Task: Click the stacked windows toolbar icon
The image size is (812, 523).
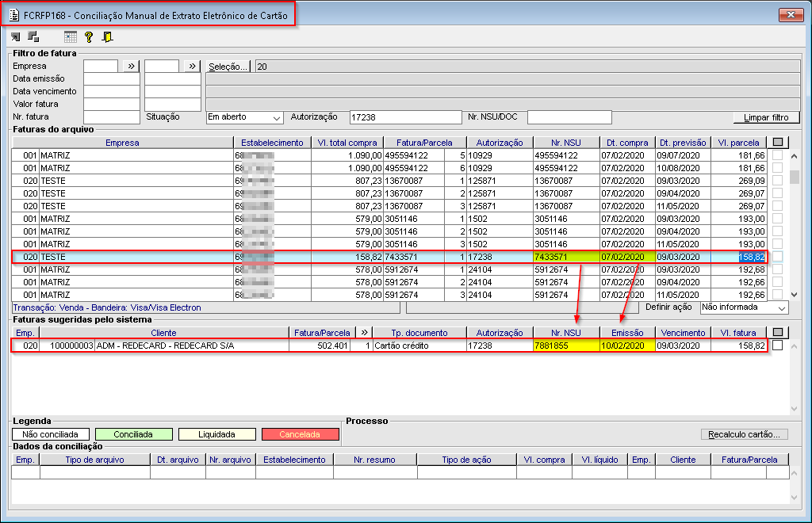Action: [x=33, y=36]
